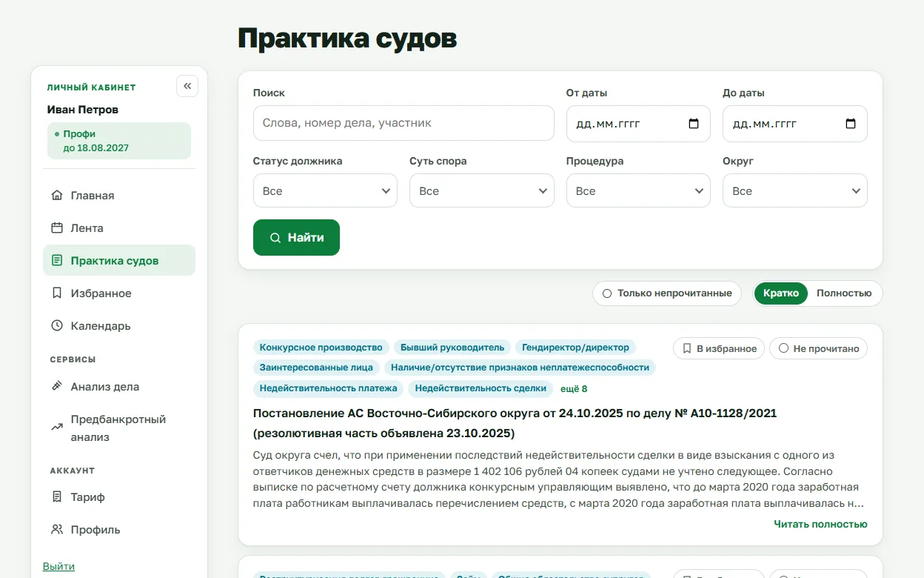Screen dimensions: 924x578
Task: Toggle Только непрочитанные filter
Action: [x=667, y=293]
